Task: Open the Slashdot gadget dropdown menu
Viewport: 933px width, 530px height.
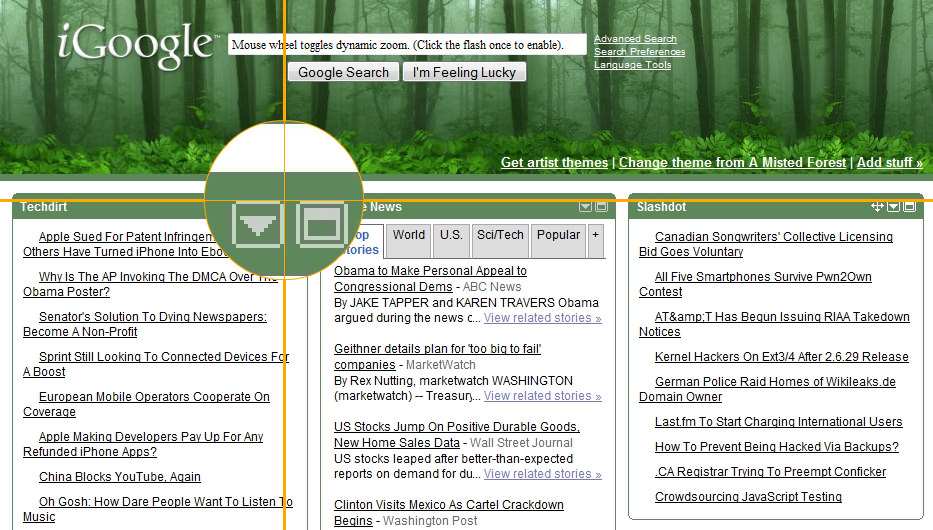Action: 894,207
